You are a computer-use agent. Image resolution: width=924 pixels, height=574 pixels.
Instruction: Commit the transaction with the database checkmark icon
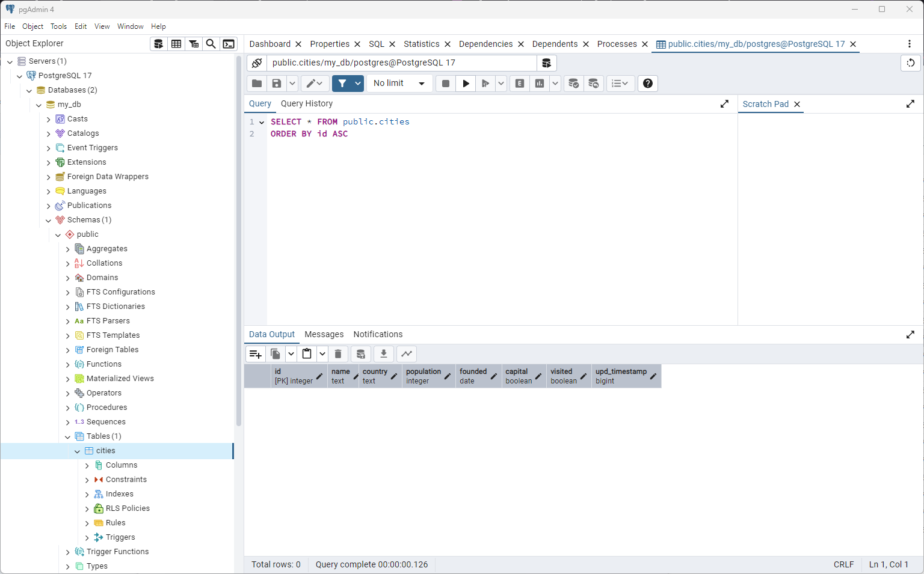point(574,84)
